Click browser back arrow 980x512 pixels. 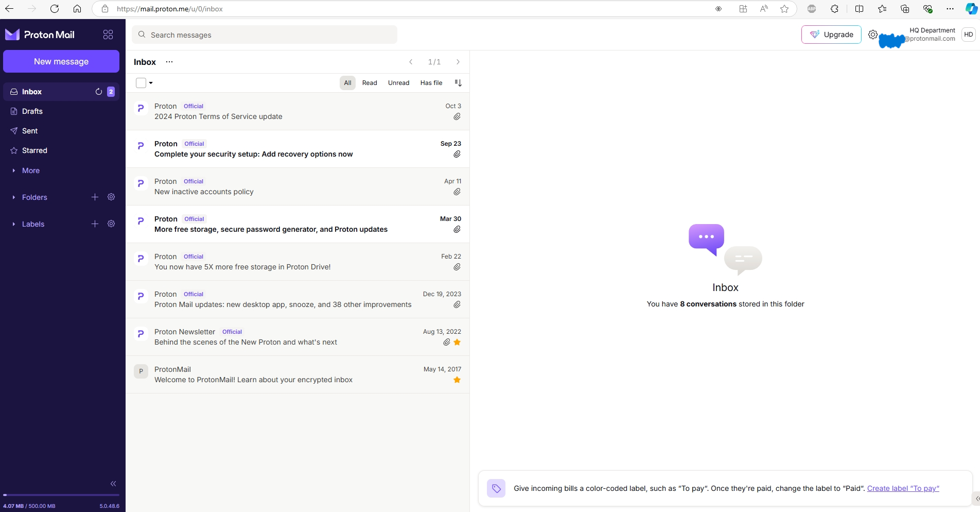pos(9,9)
